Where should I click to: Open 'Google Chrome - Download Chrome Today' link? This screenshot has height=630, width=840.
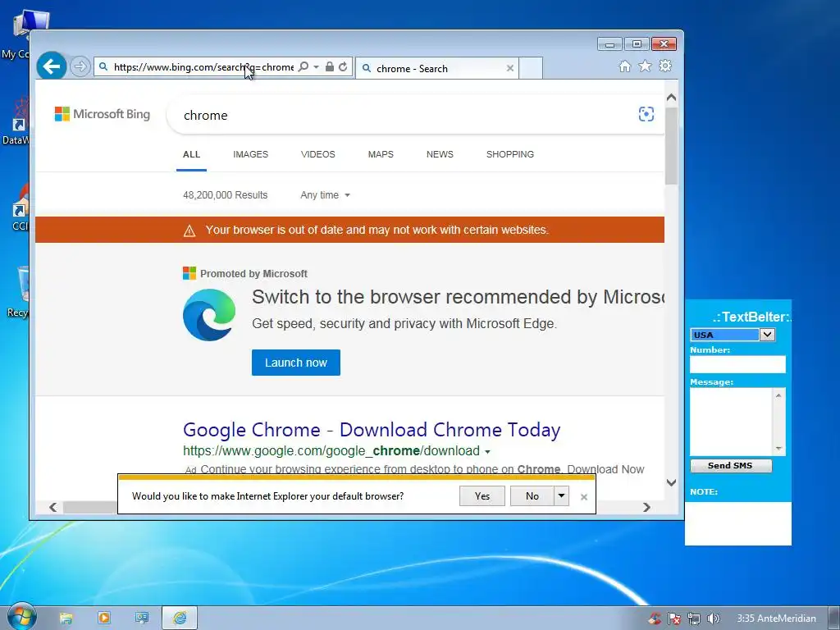(372, 430)
